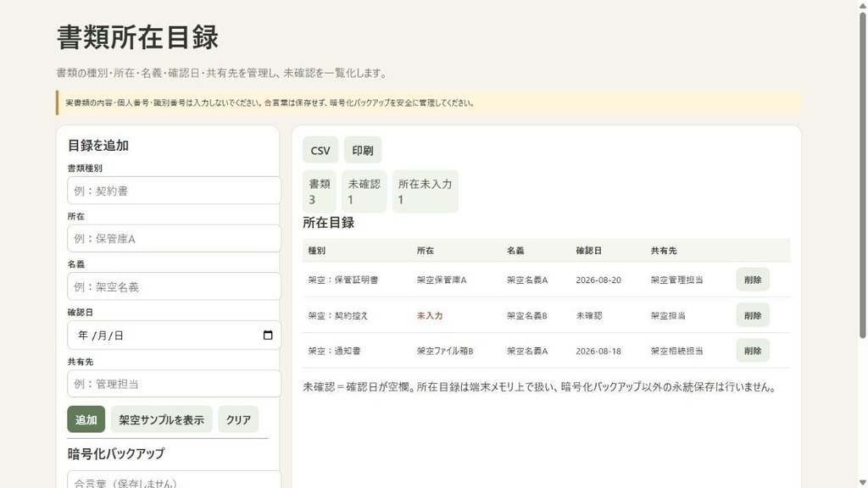Image resolution: width=868 pixels, height=488 pixels.
Task: Click the 名義 column header
Action: [515, 251]
